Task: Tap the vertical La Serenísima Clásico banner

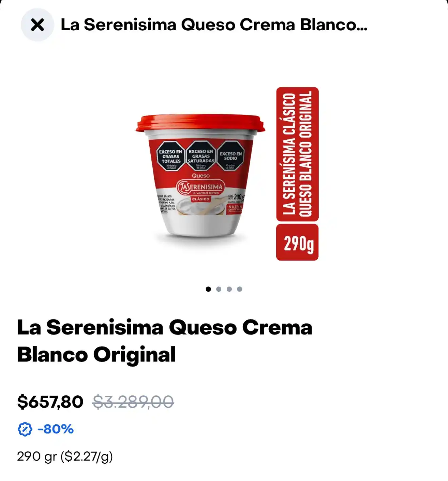Action: pyautogui.click(x=297, y=154)
